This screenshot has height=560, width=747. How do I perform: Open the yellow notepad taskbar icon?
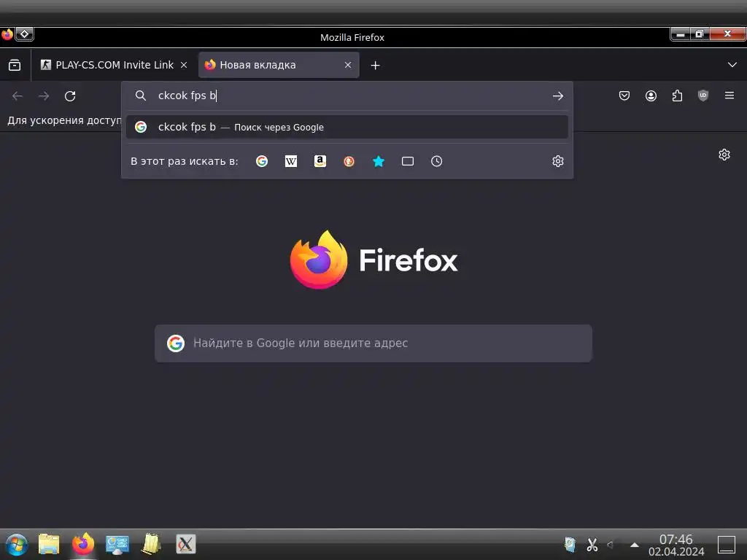coord(152,544)
